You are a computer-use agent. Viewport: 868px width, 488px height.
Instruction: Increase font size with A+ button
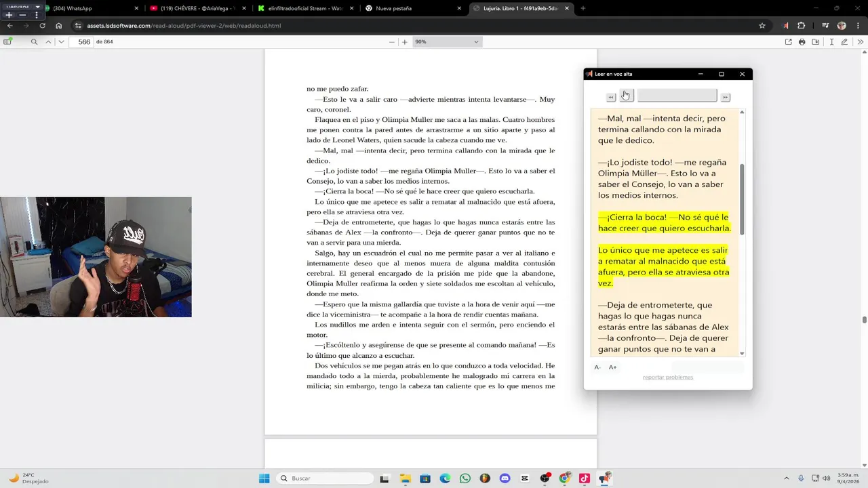coord(612,367)
